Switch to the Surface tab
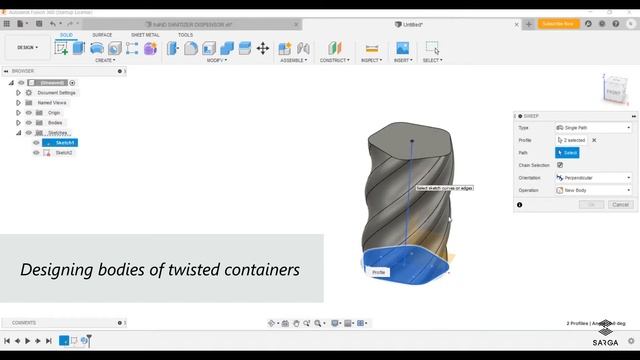The image size is (640, 360). 102,35
